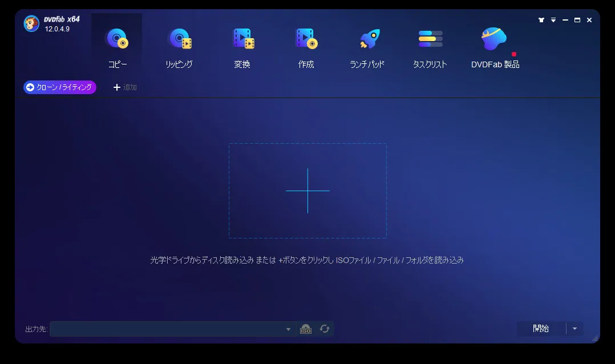Grab the window size grip corner
The height and width of the screenshot is (364, 615).
[x=595, y=338]
